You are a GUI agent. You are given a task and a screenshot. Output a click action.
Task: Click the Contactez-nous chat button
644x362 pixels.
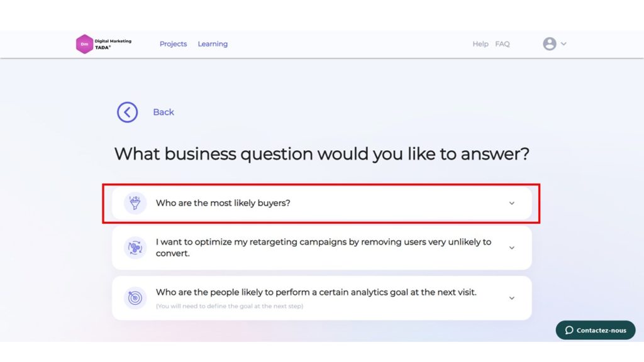[596, 330]
